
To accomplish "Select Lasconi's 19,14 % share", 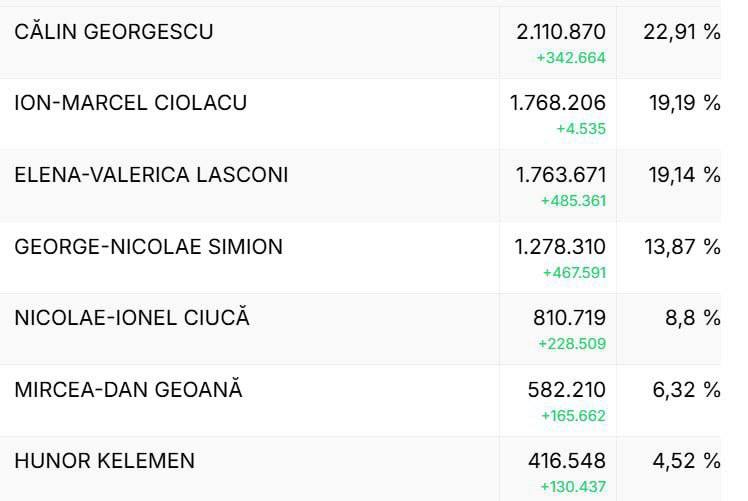I will 684,175.
